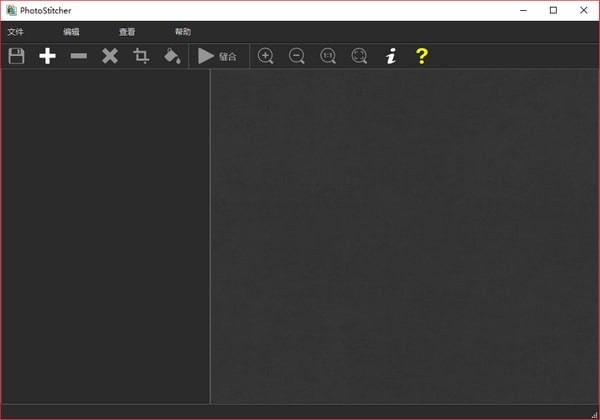Click the PhotoStitcher app icon in title bar

(11, 10)
